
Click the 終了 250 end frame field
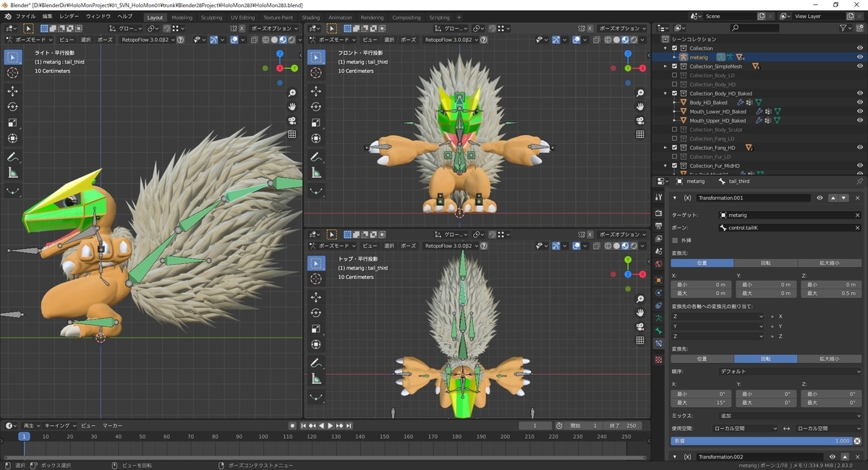tap(624, 426)
